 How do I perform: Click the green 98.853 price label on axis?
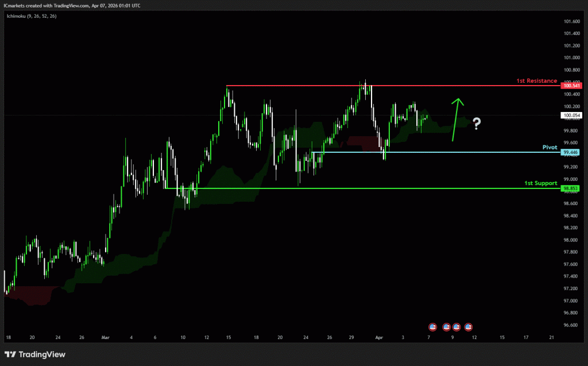tap(572, 188)
